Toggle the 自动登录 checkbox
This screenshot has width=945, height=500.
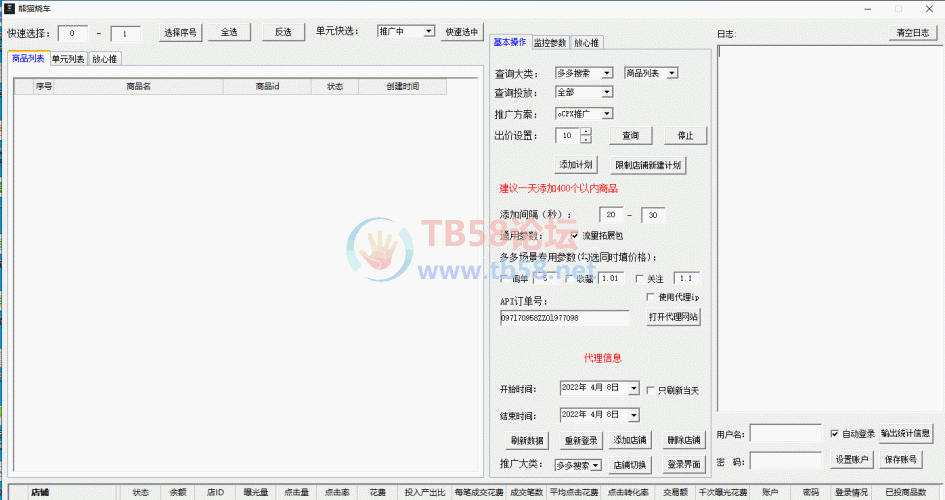(x=835, y=434)
